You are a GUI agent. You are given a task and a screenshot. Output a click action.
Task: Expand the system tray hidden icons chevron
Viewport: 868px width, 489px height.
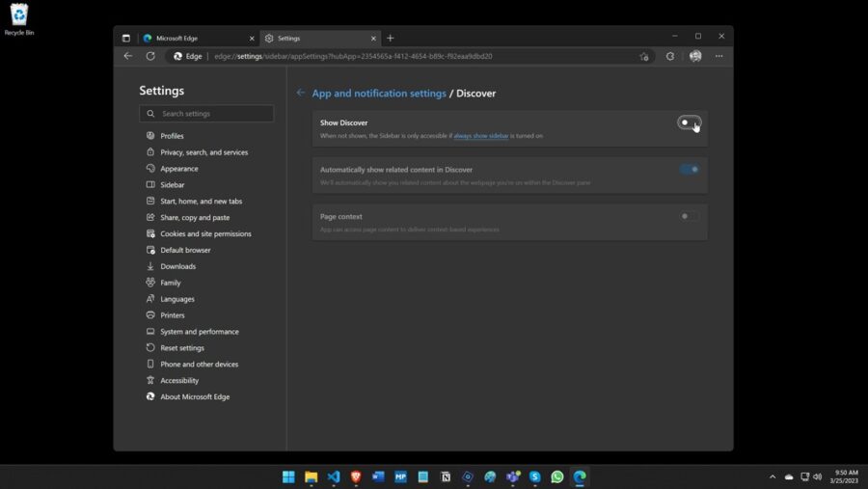coord(772,476)
